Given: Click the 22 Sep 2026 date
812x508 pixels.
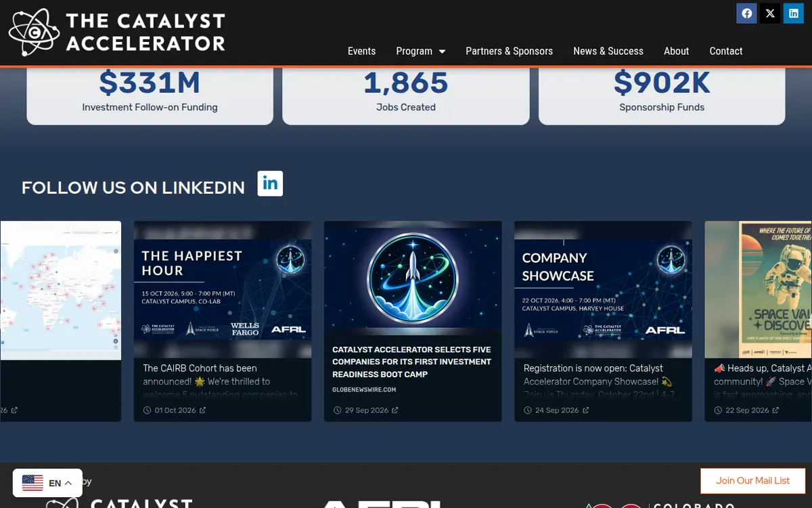Looking at the screenshot, I should (747, 410).
